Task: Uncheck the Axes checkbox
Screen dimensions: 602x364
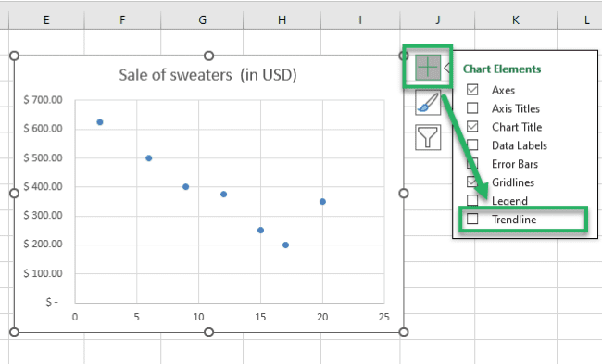Action: [472, 90]
